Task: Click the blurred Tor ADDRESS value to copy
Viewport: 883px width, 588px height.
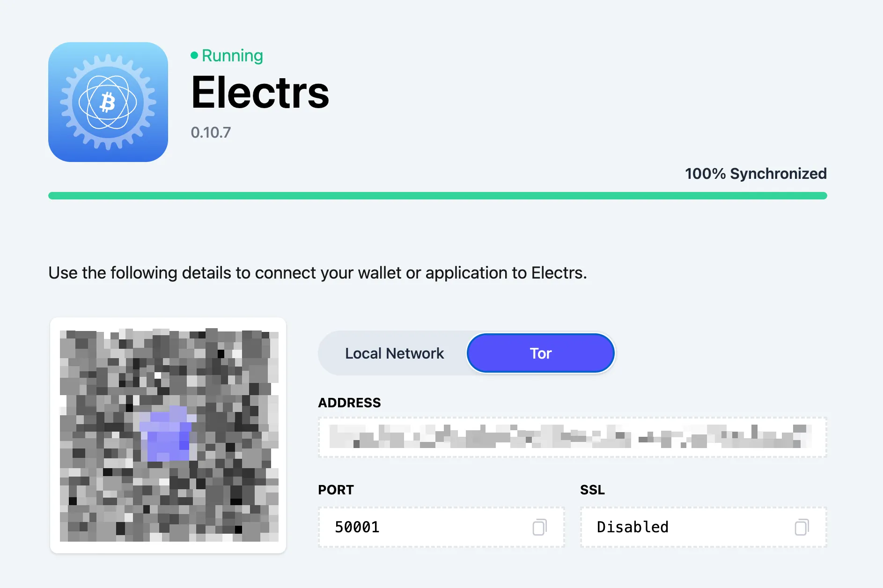Action: [572, 436]
